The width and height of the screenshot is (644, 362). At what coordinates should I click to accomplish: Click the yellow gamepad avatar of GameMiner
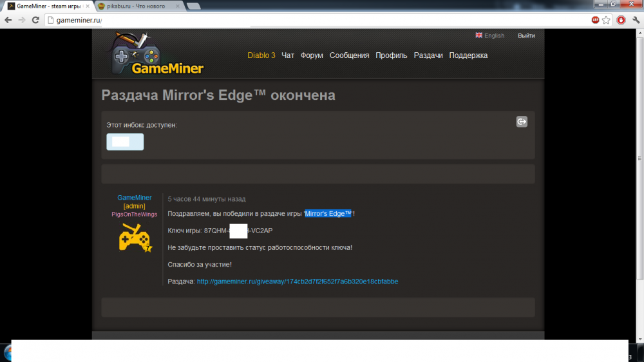[135, 238]
